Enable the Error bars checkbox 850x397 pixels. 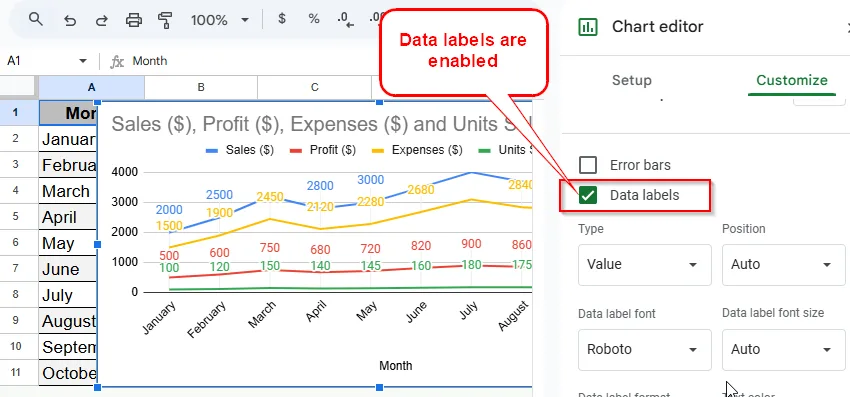pyautogui.click(x=588, y=165)
